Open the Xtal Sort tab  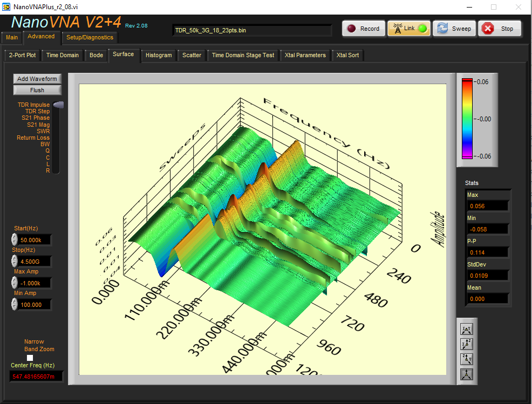pos(347,56)
